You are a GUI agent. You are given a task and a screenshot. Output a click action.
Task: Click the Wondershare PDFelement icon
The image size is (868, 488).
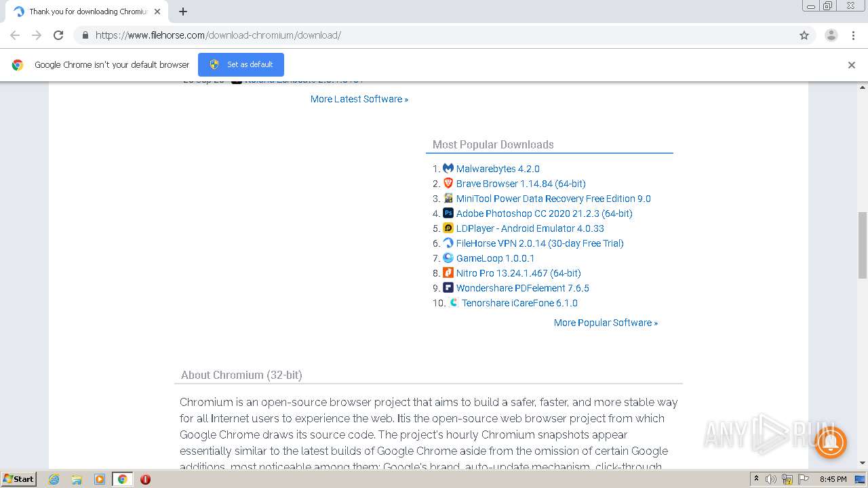[448, 287]
